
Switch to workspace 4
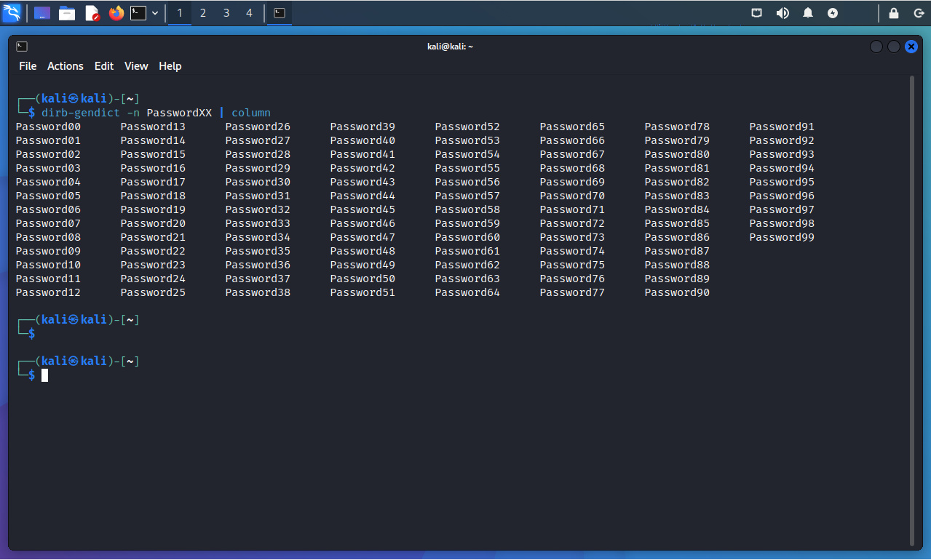(249, 13)
